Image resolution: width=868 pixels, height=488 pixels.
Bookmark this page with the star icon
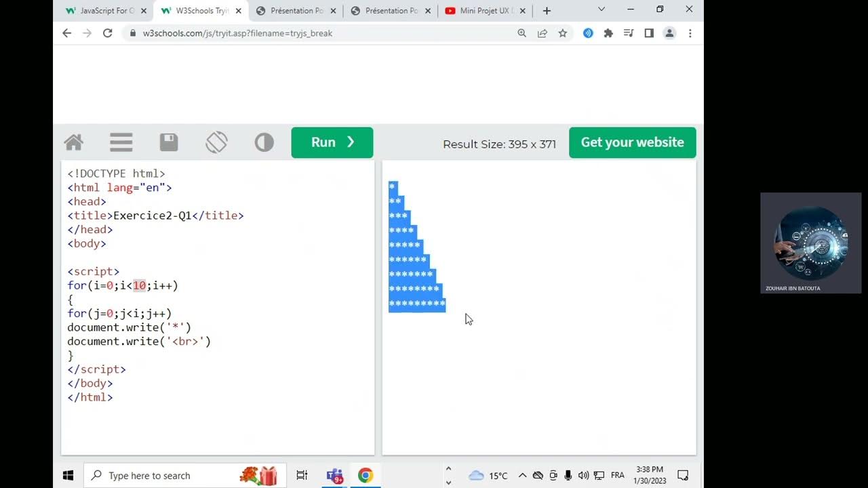pyautogui.click(x=562, y=33)
